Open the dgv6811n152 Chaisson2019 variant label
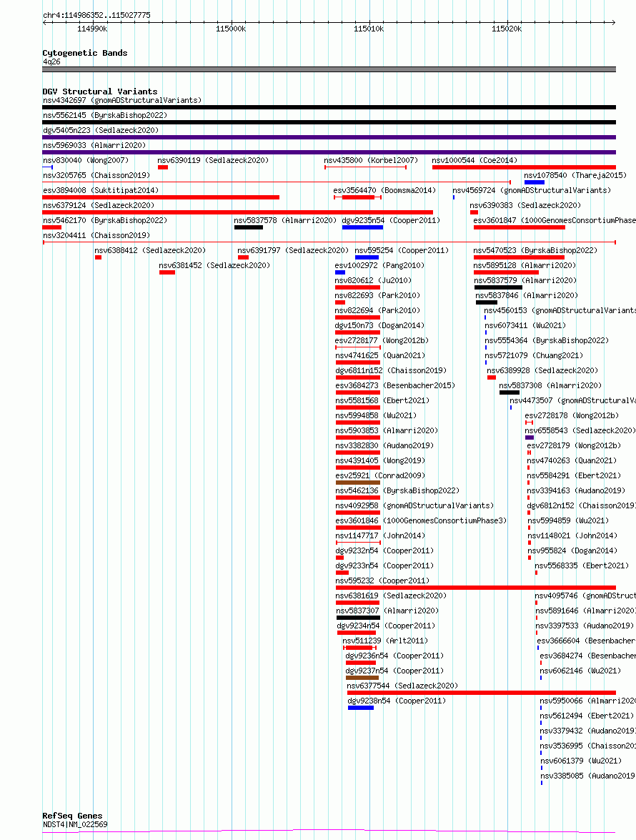This screenshot has height=840, width=636. click(x=391, y=370)
